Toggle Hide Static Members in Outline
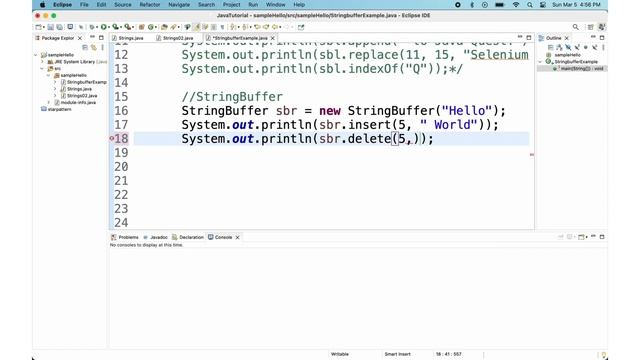This screenshot has height=360, width=640. click(577, 47)
